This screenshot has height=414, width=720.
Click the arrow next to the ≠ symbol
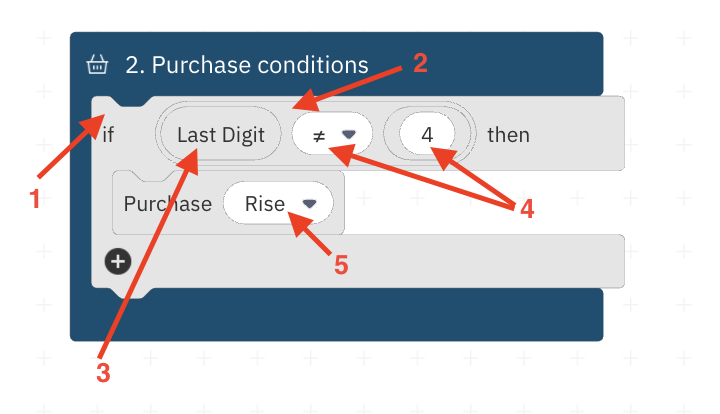pyautogui.click(x=349, y=134)
